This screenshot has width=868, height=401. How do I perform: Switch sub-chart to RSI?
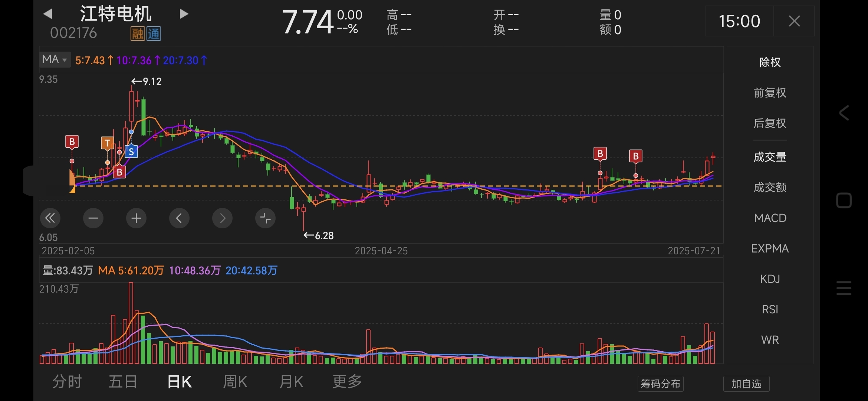[x=770, y=309]
